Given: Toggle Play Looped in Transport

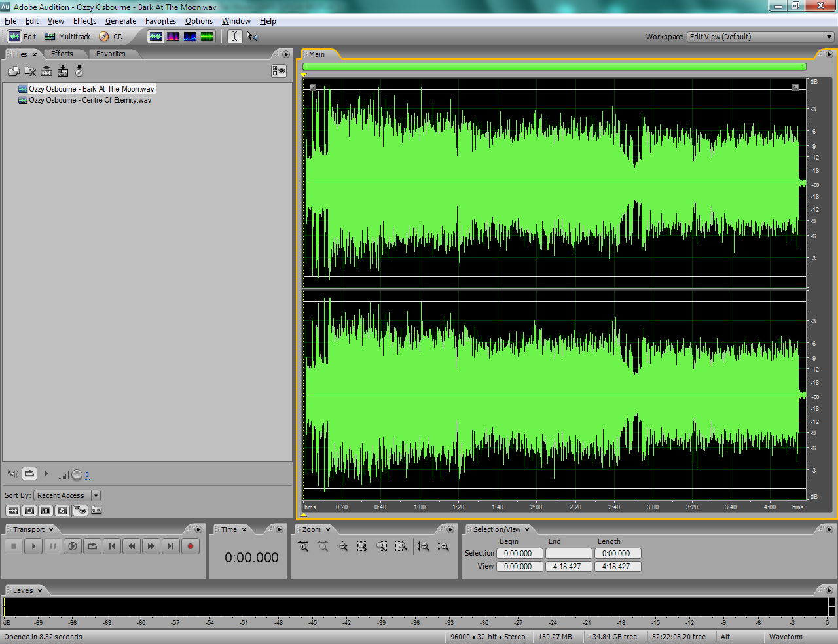Looking at the screenshot, I should pos(92,546).
